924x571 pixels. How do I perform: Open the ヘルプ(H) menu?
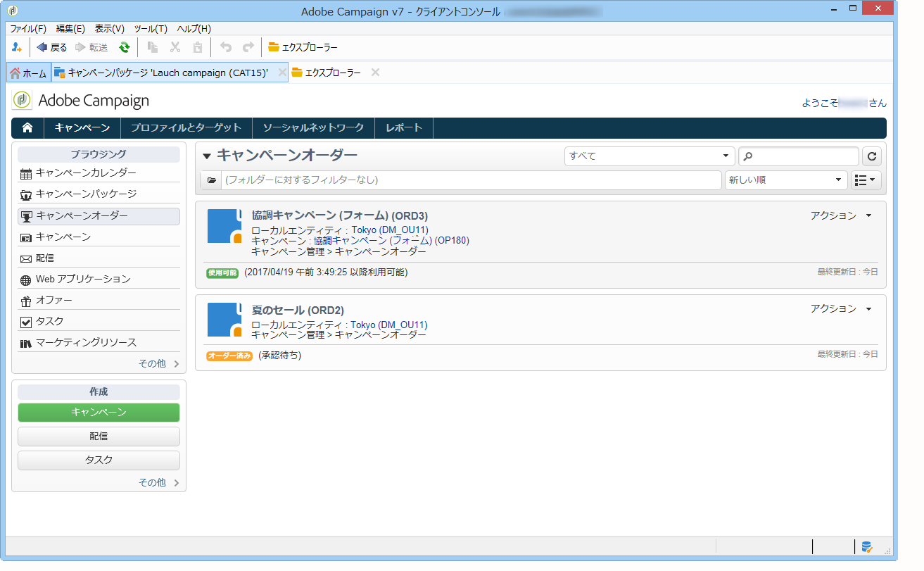194,29
